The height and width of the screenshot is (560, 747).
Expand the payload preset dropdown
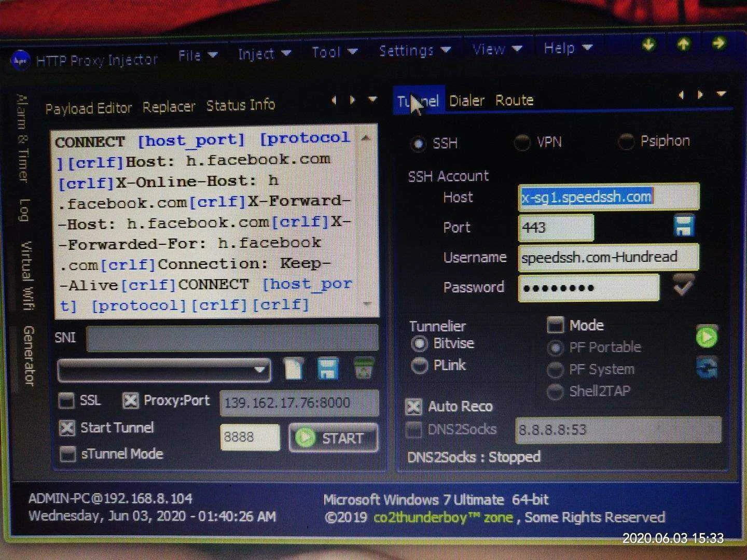pos(163,370)
